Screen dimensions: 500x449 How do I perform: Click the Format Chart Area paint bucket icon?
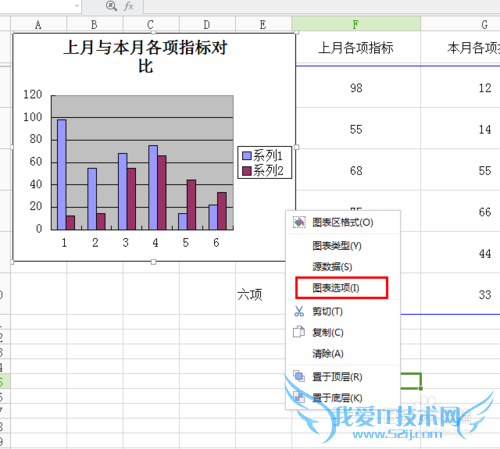click(x=299, y=222)
